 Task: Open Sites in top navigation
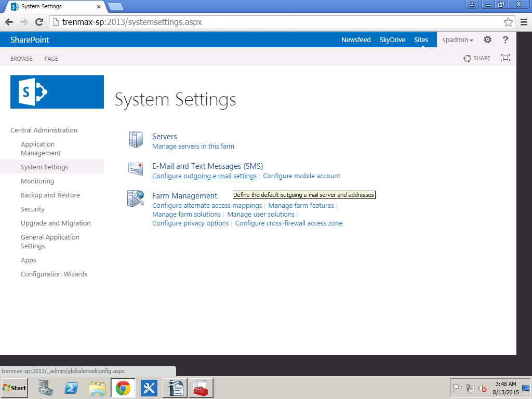421,39
